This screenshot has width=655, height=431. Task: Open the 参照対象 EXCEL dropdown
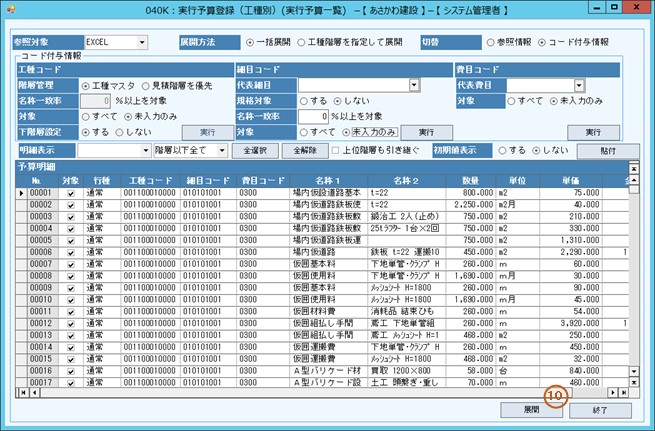[x=141, y=43]
